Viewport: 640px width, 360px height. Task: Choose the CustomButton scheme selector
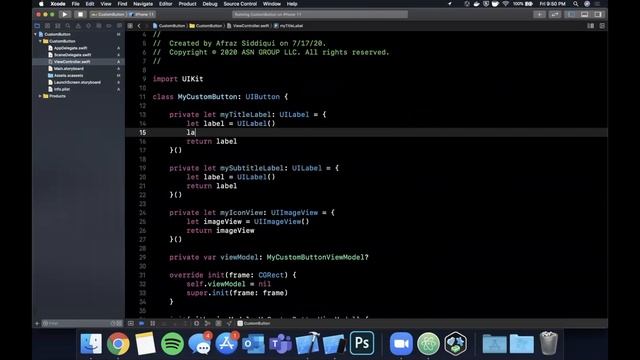[x=108, y=14]
